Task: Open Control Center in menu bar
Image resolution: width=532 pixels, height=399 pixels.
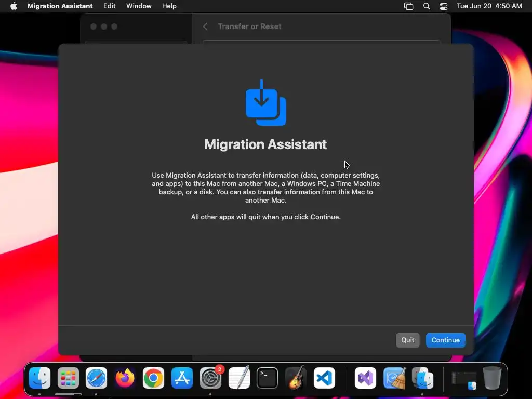Action: tap(444, 6)
